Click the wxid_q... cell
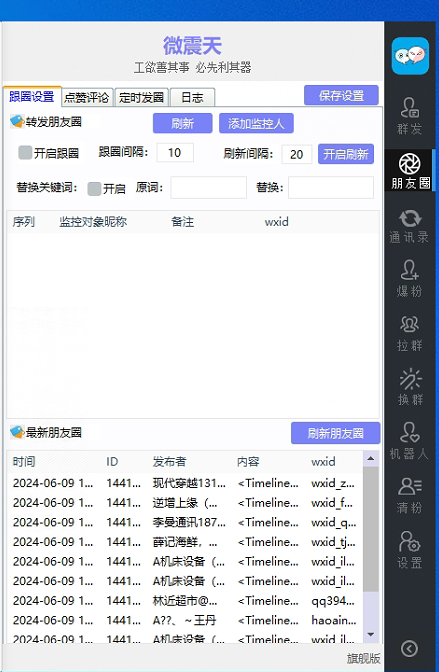 [x=334, y=522]
